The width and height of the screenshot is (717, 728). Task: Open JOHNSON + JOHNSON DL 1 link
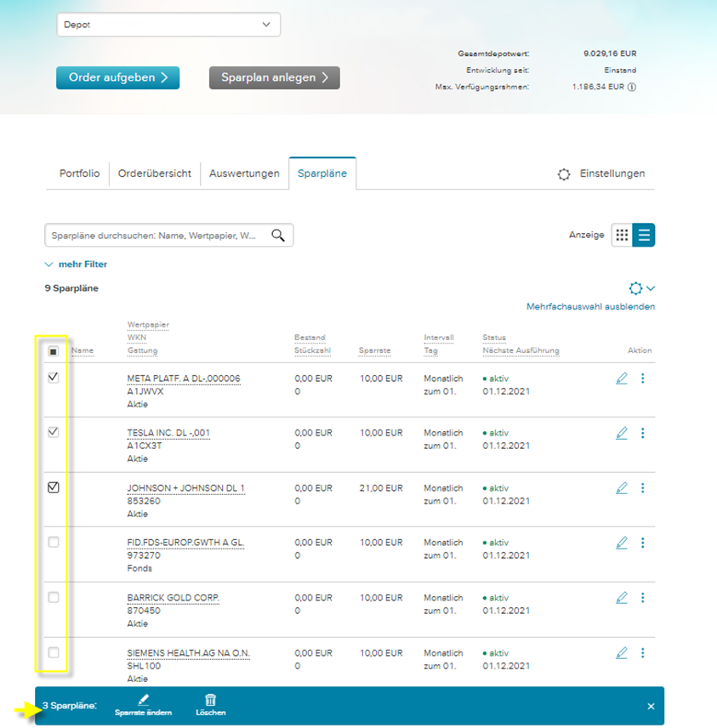point(185,488)
